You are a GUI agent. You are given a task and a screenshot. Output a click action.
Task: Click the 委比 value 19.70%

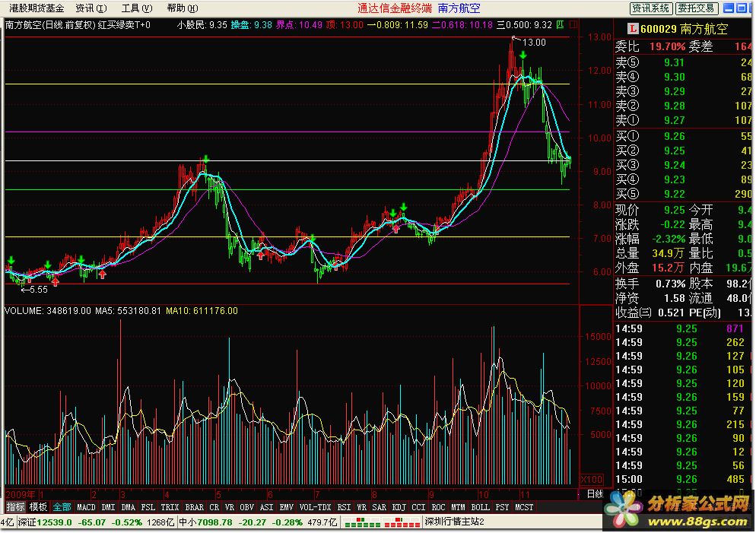pos(667,46)
